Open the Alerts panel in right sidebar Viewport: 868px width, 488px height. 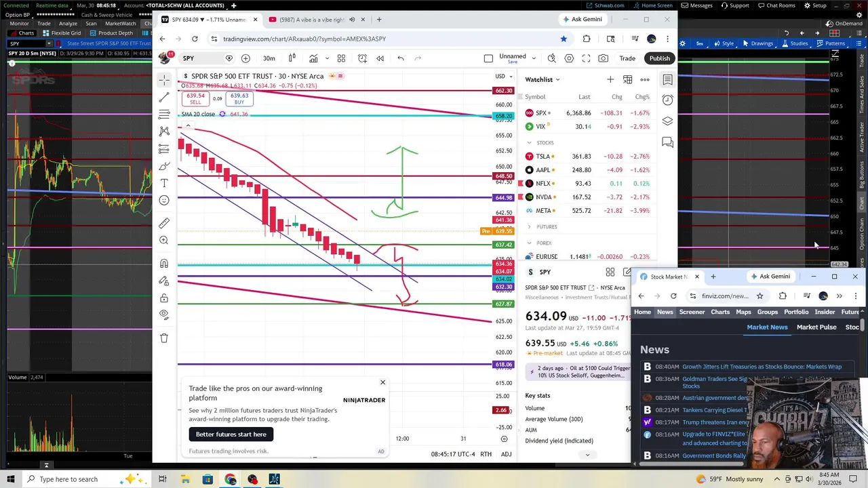tap(668, 100)
